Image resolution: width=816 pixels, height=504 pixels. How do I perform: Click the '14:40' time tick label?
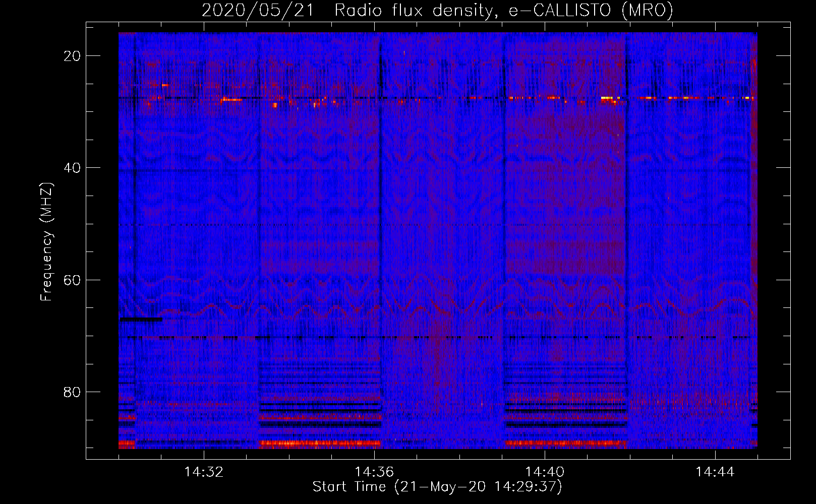click(545, 472)
